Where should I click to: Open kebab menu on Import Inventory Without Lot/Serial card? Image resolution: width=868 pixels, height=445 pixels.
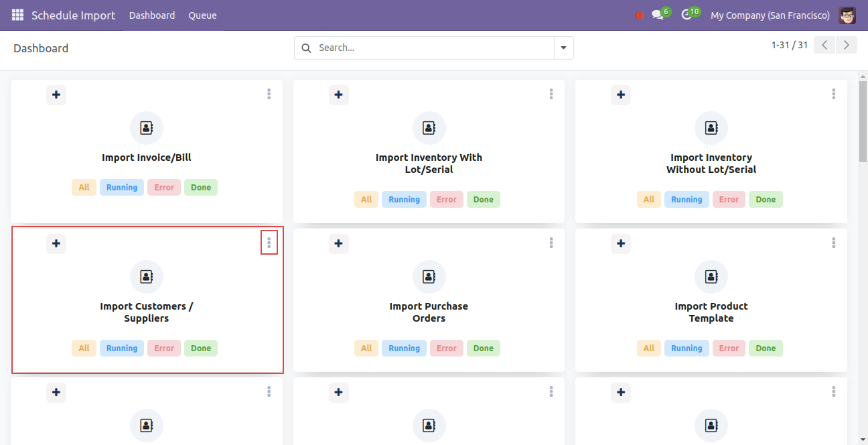pyautogui.click(x=834, y=94)
